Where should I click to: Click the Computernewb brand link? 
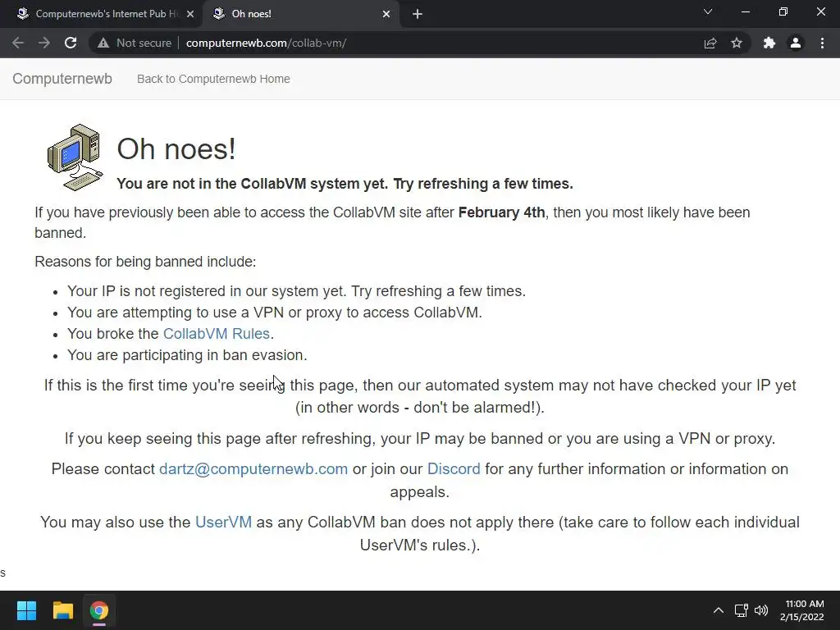click(62, 79)
